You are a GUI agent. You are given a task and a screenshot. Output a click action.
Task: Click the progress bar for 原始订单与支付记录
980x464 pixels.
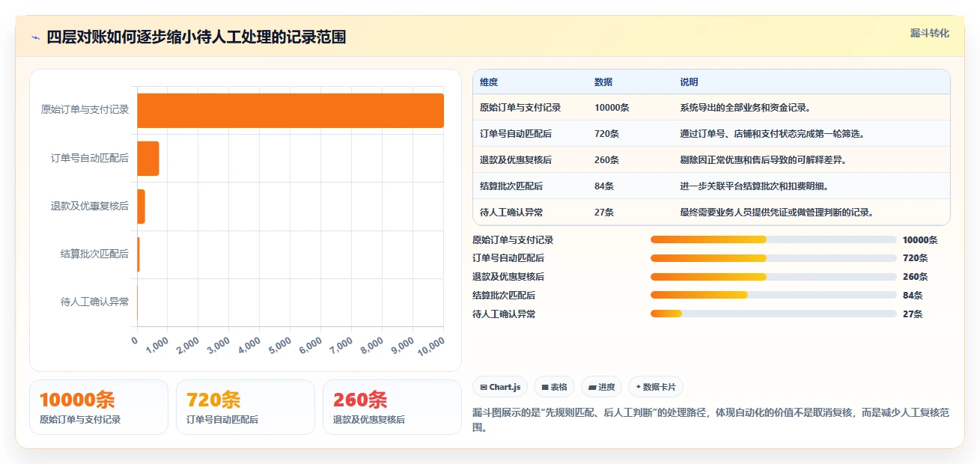coord(773,239)
